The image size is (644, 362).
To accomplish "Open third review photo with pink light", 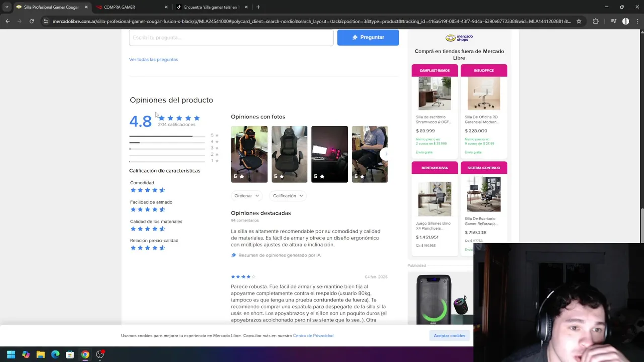I will [330, 154].
